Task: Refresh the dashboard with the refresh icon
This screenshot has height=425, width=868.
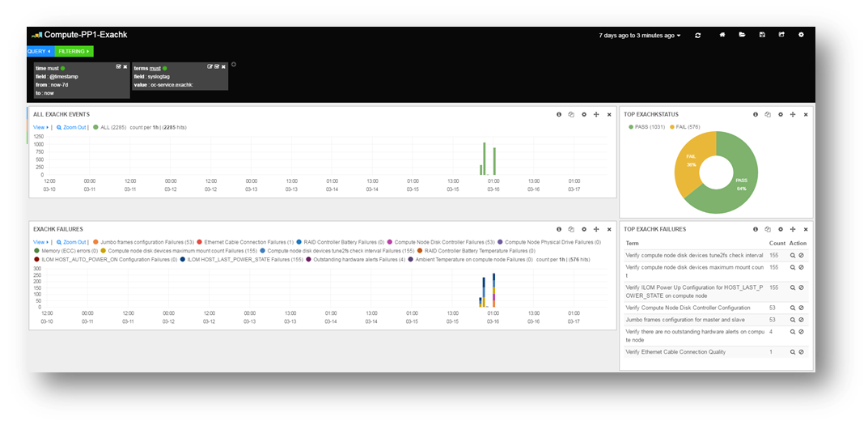Action: coord(697,35)
